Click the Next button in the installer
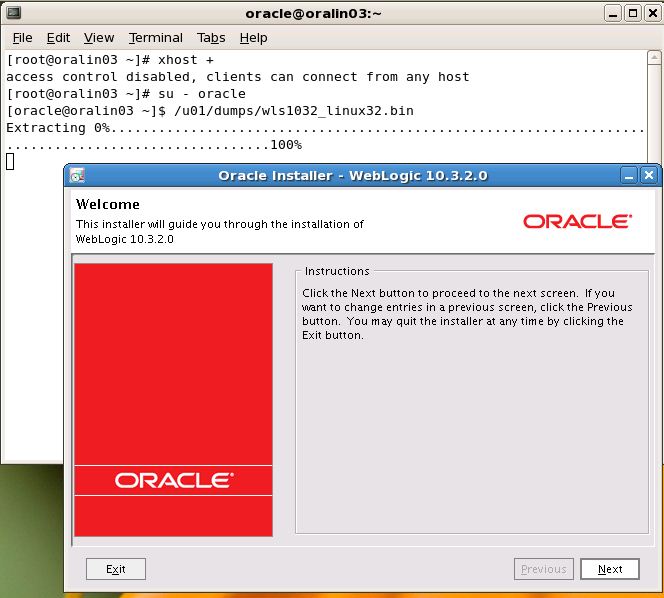This screenshot has height=598, width=664. (x=609, y=569)
